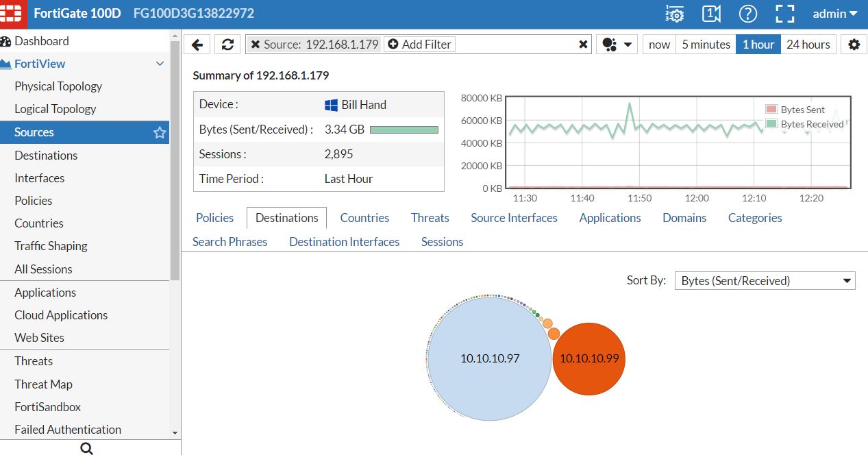Image resolution: width=868 pixels, height=455 pixels.
Task: Click the FortiView chart icon in sidebar
Action: [5, 64]
